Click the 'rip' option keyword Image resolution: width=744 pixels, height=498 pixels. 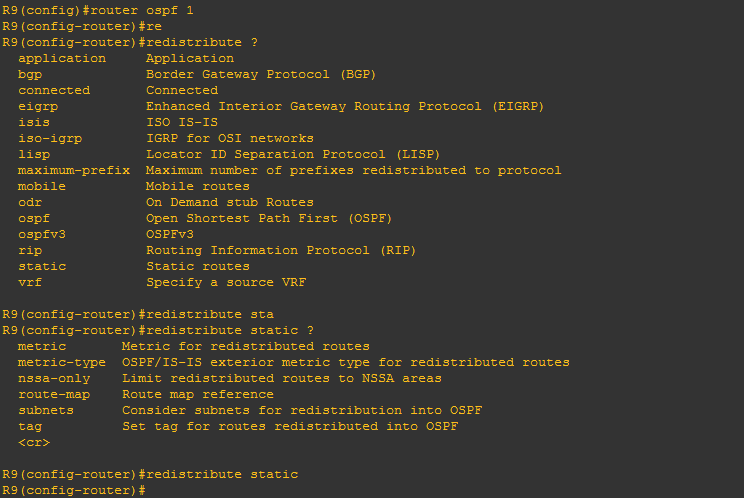point(30,250)
